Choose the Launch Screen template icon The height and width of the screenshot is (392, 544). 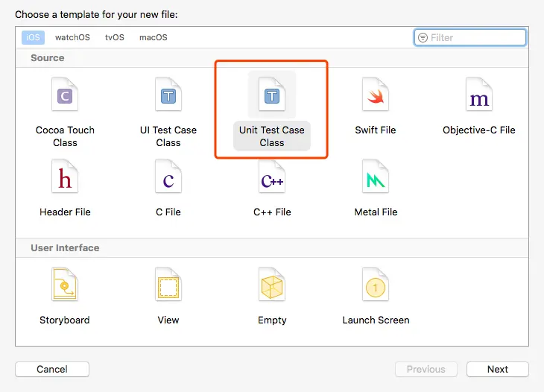click(x=376, y=287)
